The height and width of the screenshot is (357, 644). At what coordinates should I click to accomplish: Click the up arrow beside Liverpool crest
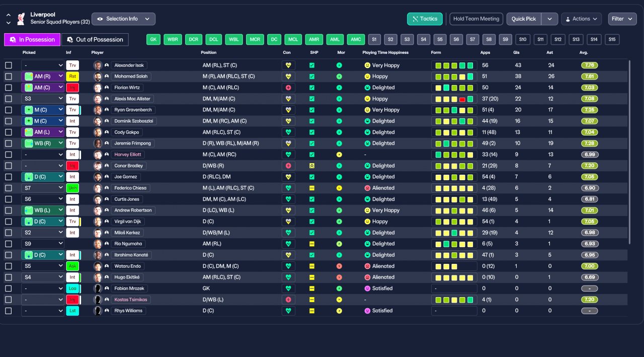(x=9, y=15)
